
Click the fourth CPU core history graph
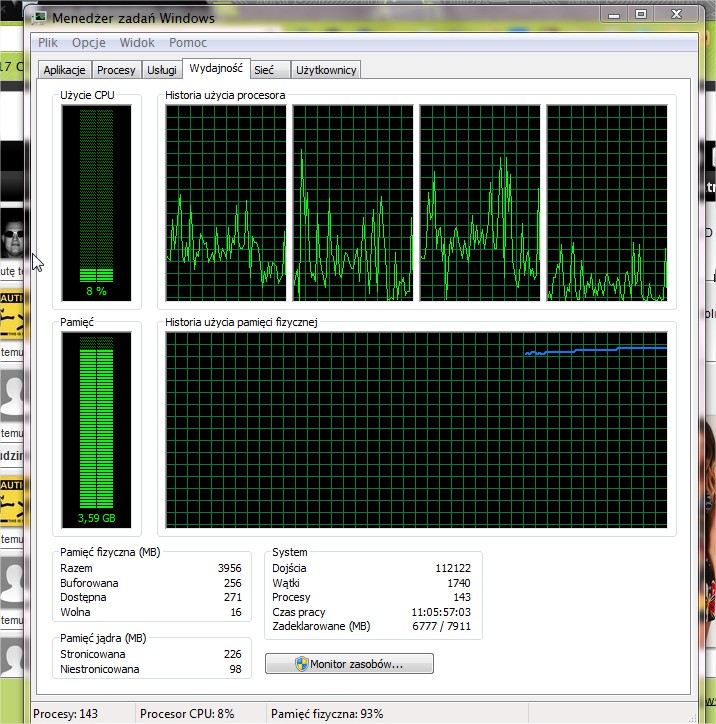click(x=607, y=203)
